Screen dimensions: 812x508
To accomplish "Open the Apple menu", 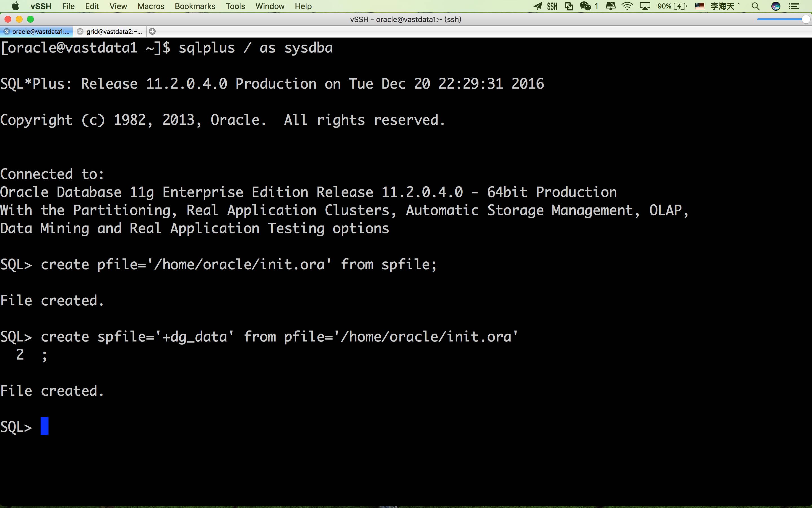I will click(x=16, y=6).
